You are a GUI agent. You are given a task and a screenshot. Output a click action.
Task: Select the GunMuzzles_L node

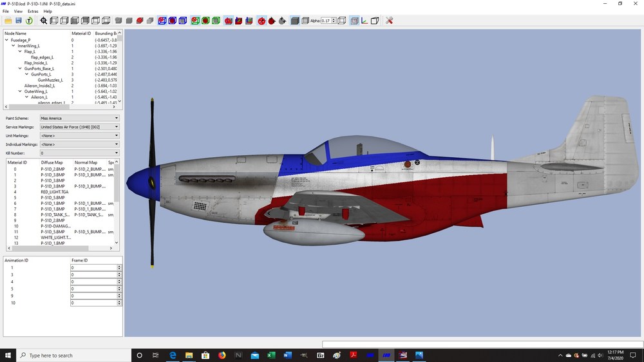click(x=50, y=80)
